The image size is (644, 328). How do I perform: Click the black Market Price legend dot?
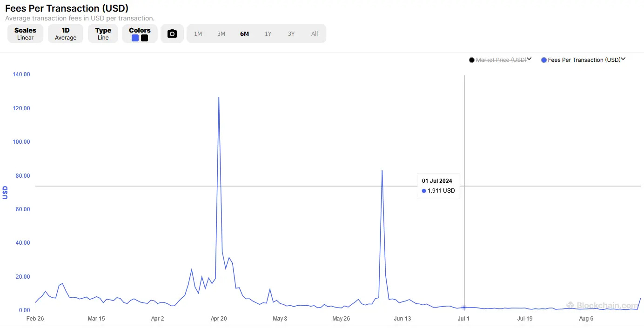coord(472,60)
